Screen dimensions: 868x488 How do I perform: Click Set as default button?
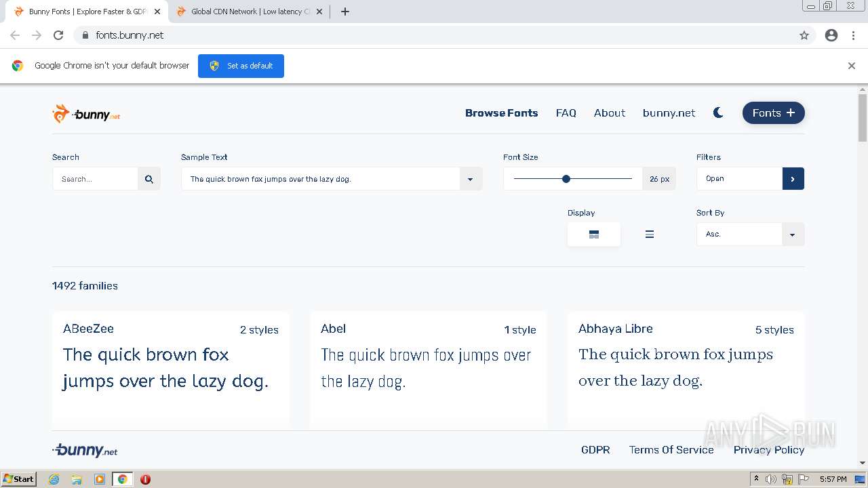241,66
